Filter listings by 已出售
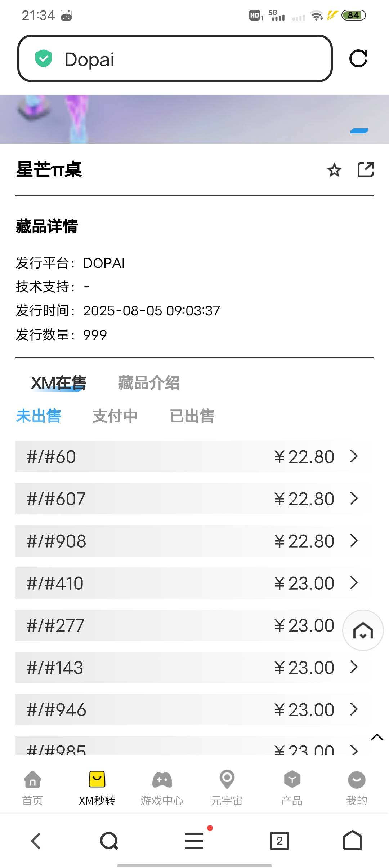This screenshot has height=868, width=389. click(192, 416)
